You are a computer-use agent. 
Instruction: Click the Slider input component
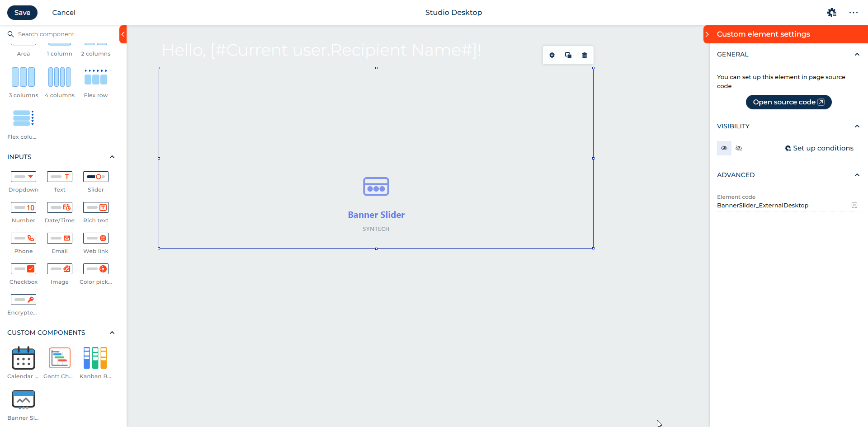[x=95, y=177]
